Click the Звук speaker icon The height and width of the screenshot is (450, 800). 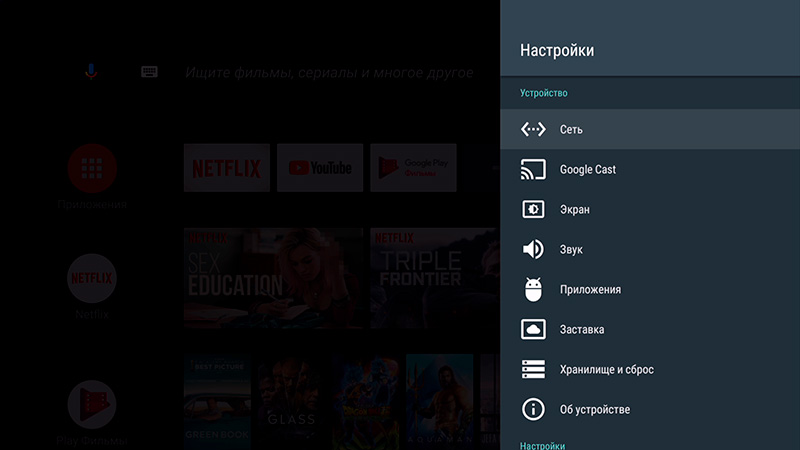click(533, 249)
